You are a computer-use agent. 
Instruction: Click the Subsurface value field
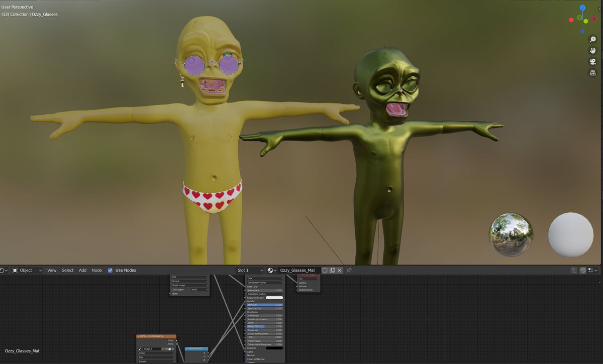point(264,290)
